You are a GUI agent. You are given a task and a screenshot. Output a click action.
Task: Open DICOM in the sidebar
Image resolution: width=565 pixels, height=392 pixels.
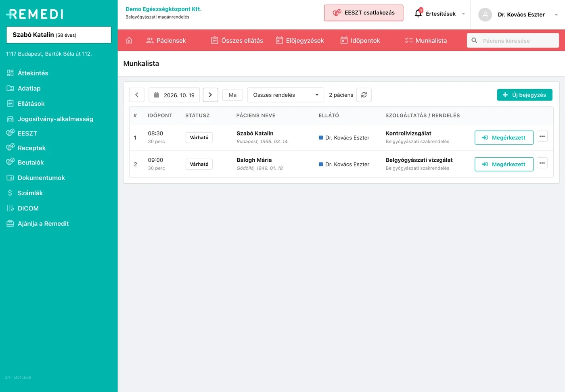pos(23,209)
